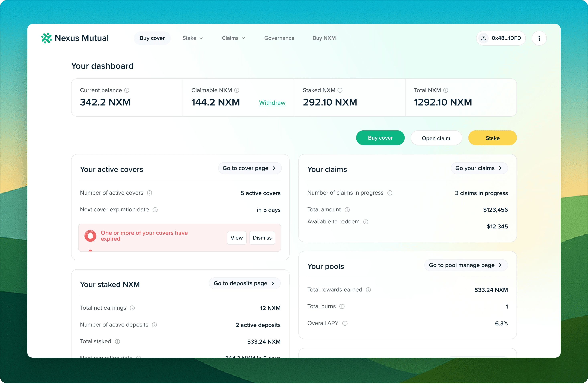Click info icon next to Staked NXM
The width and height of the screenshot is (588, 384).
[340, 90]
